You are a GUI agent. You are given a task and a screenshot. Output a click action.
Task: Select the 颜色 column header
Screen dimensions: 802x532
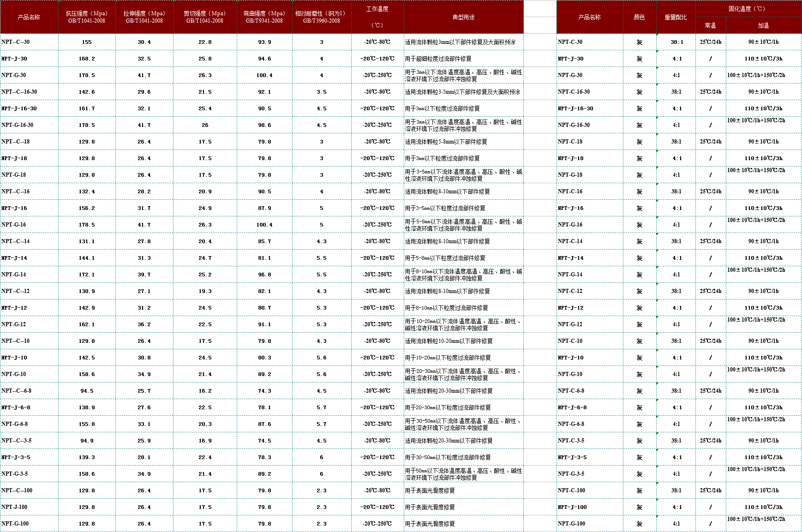click(x=639, y=17)
